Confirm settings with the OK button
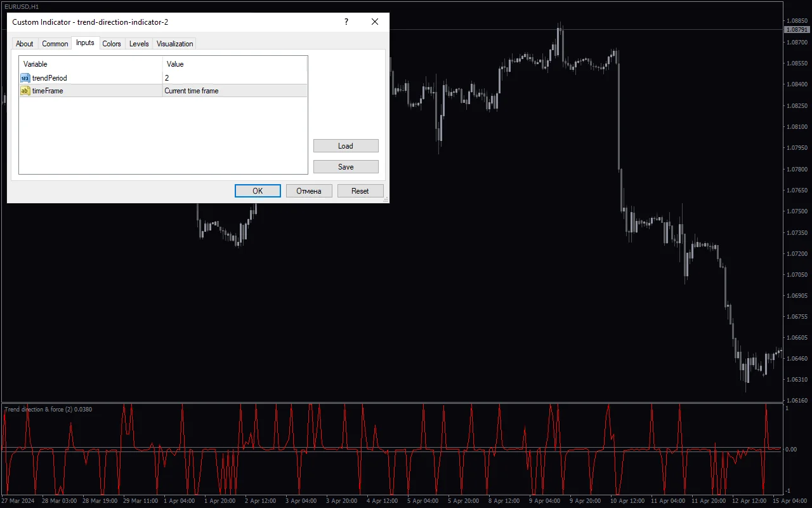Image resolution: width=812 pixels, height=508 pixels. [258, 191]
